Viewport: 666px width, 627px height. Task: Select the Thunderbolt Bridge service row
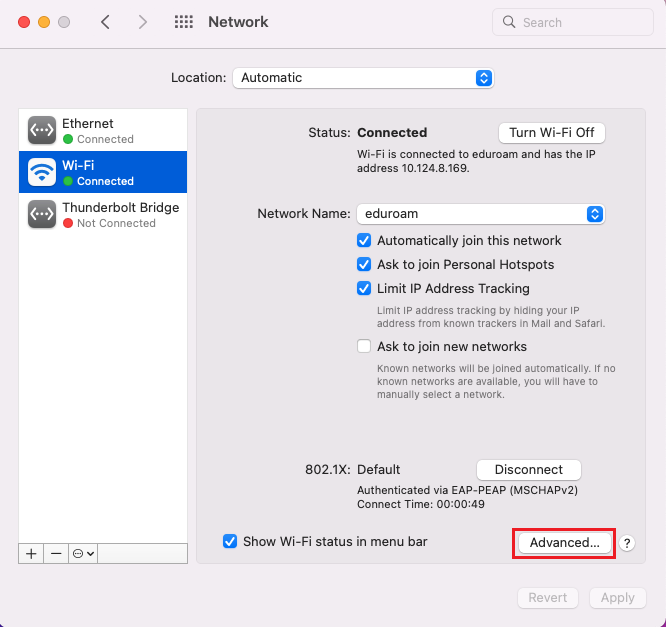(103, 214)
